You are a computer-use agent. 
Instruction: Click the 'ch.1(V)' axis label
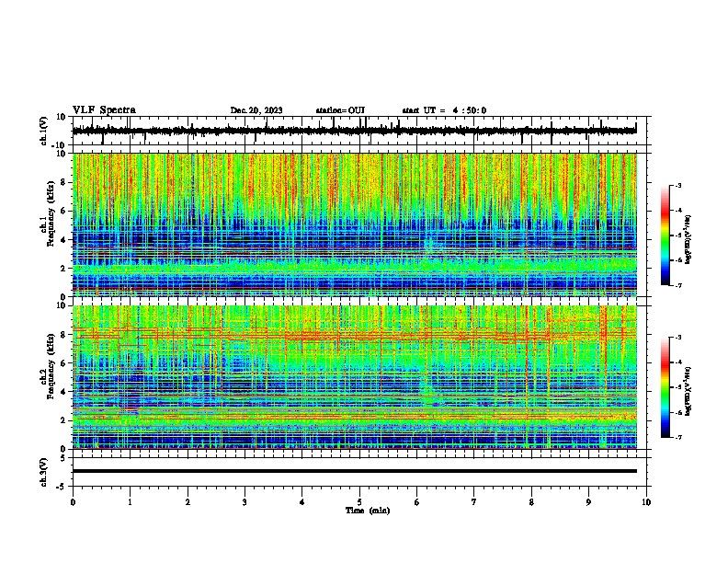pos(43,131)
